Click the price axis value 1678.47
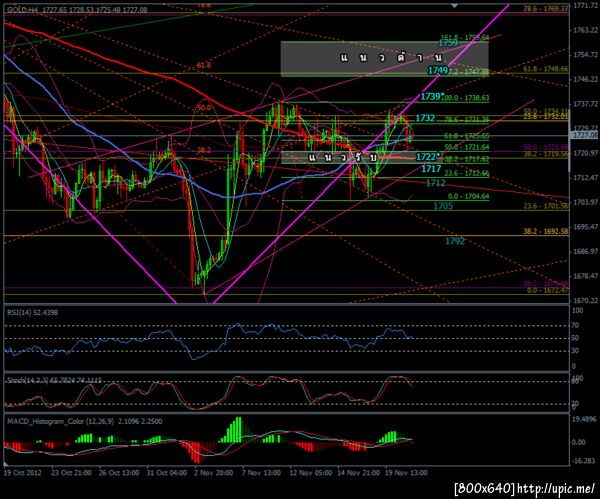 click(585, 276)
